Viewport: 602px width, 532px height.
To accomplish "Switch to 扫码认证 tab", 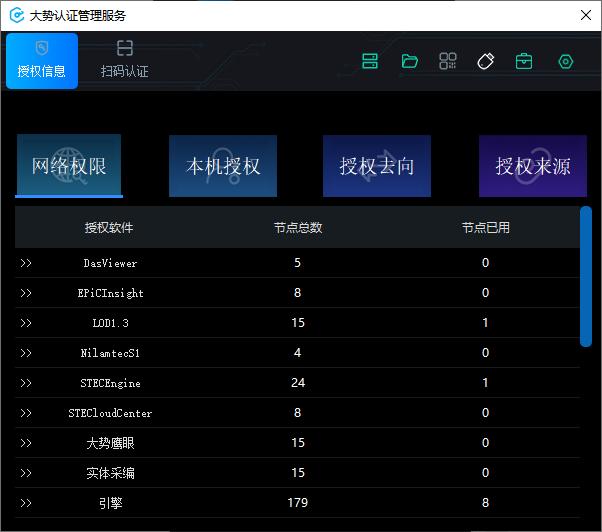I will pos(125,61).
